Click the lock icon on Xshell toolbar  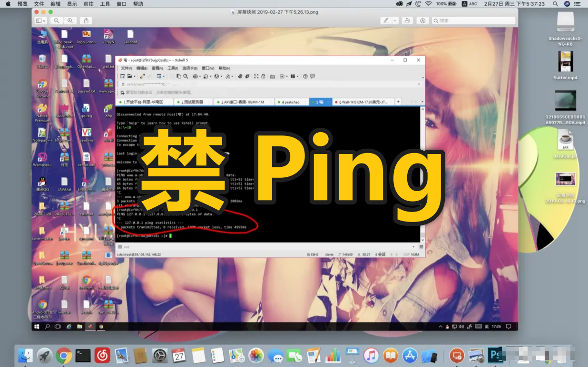pyautogui.click(x=263, y=77)
